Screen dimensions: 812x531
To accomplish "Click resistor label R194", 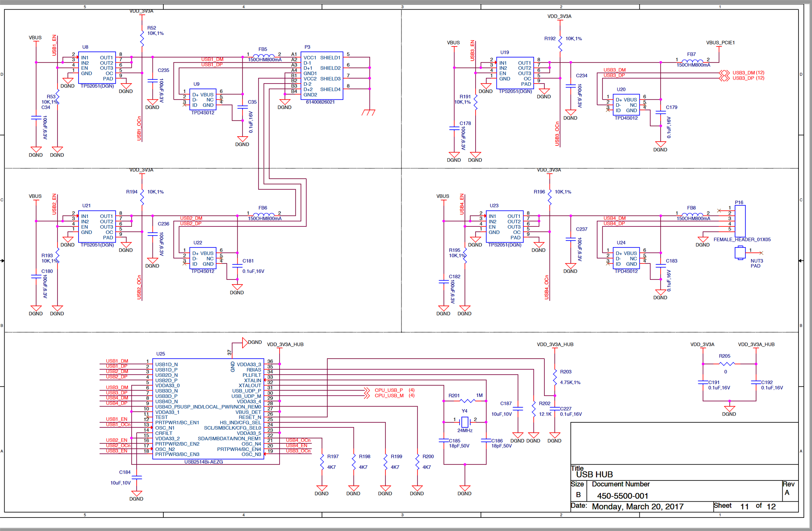I will coord(132,192).
